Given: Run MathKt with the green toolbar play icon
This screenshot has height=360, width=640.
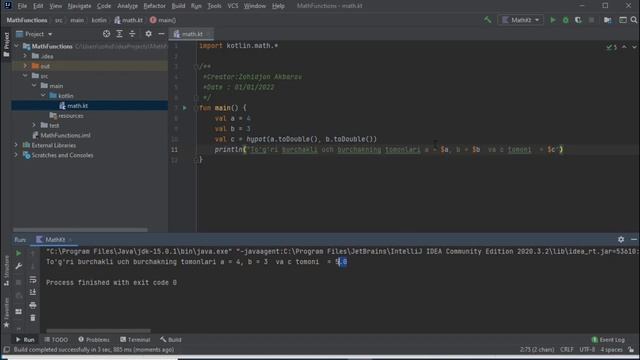Looking at the screenshot, I should tap(553, 20).
